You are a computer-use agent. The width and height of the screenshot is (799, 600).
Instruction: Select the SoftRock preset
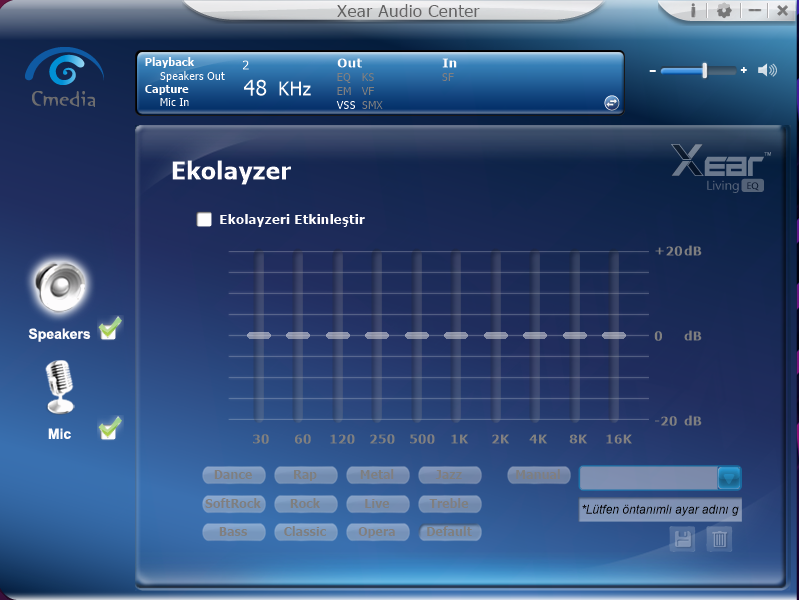click(233, 504)
